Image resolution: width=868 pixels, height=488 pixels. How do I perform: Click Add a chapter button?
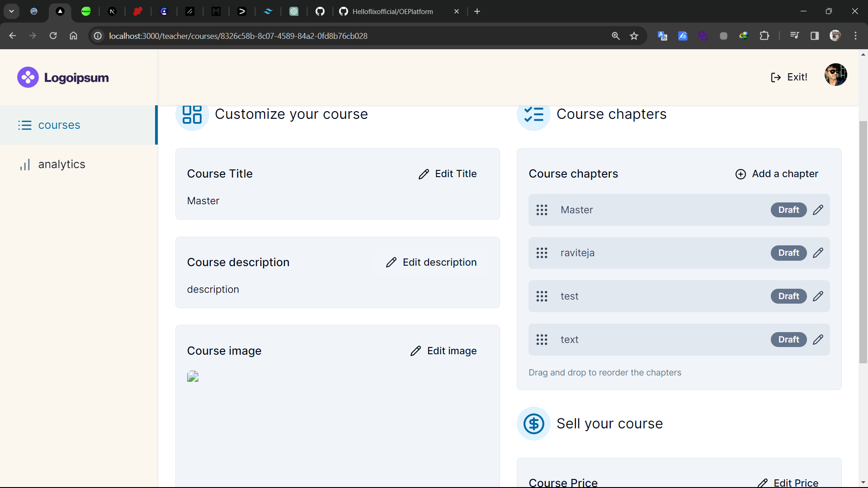[x=777, y=174]
